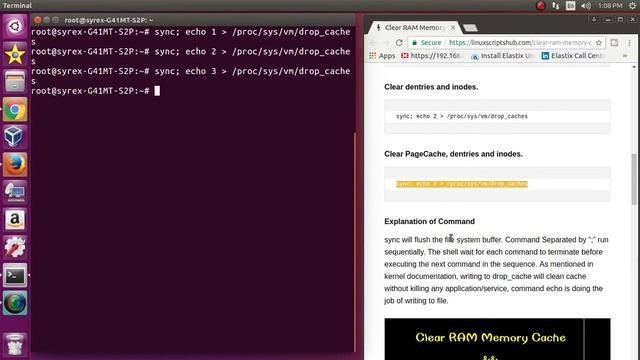Click the Chrome extension icon beside address bar
640x360 pixels.
pos(614,42)
